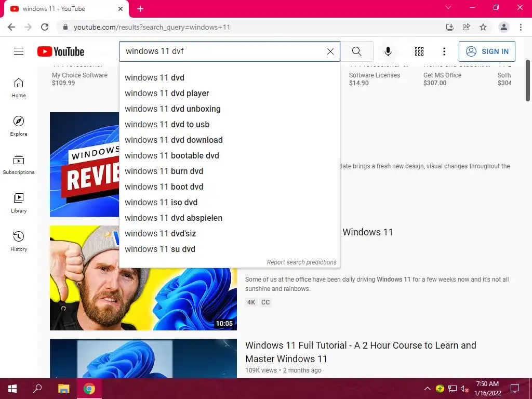Open the Chrome profile avatar

[x=503, y=27]
